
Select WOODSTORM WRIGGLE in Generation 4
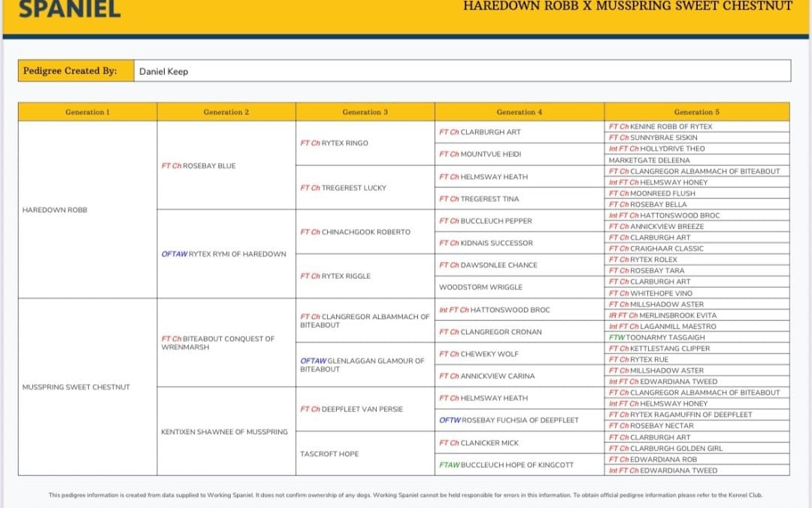480,287
